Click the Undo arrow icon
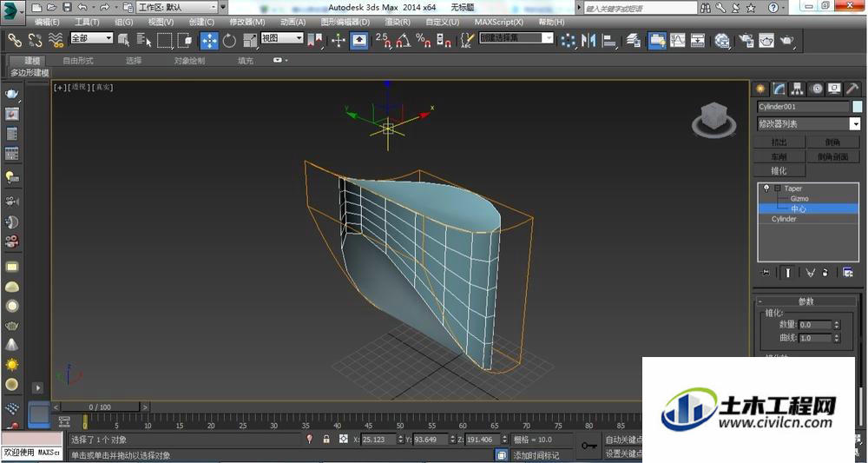The width and height of the screenshot is (868, 463). pyautogui.click(x=82, y=7)
